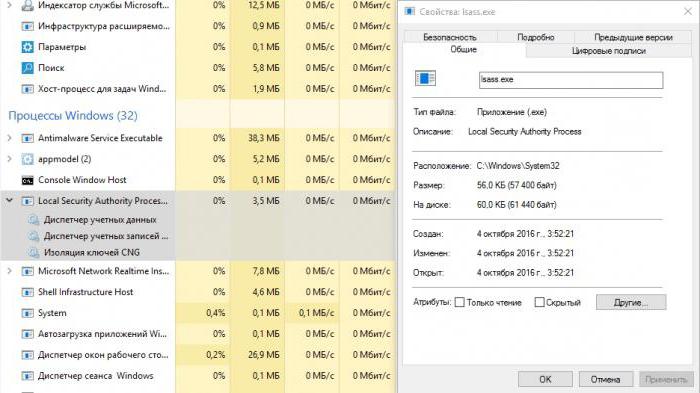
Task: Click the appmodel (2) process icon
Action: pyautogui.click(x=27, y=159)
